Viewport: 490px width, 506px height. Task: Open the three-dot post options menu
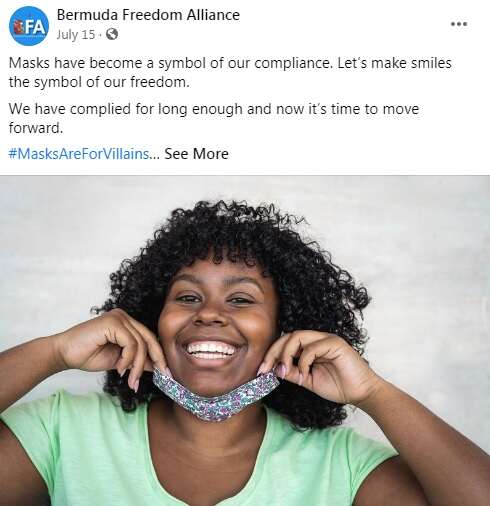coord(459,24)
